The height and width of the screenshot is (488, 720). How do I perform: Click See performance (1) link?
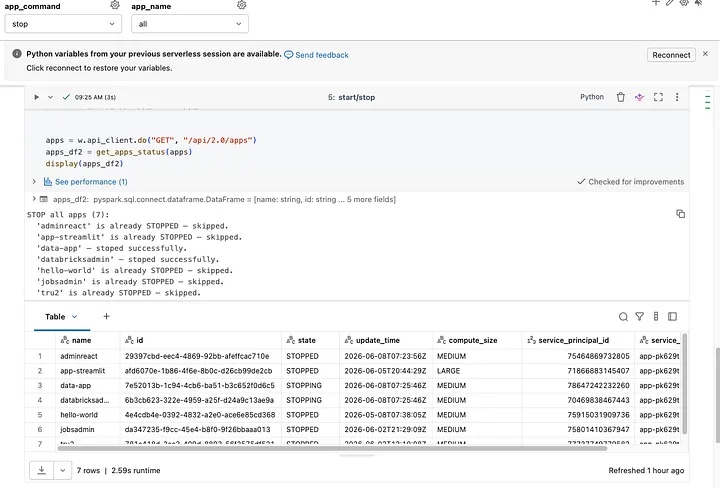(91, 182)
